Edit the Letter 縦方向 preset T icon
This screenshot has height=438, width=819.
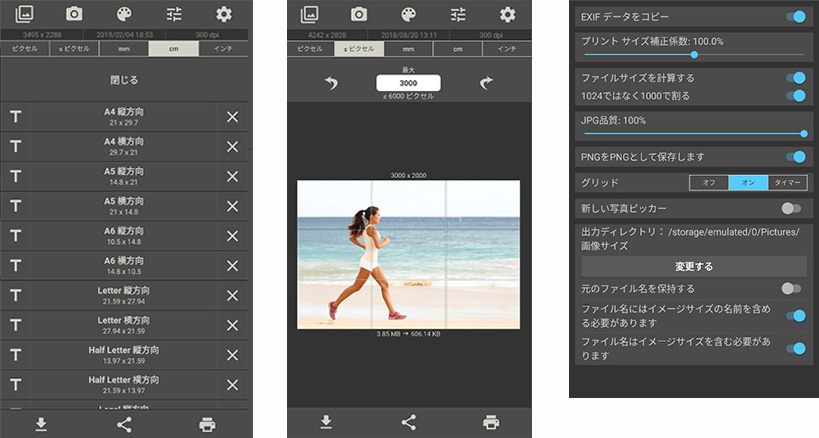[16, 295]
